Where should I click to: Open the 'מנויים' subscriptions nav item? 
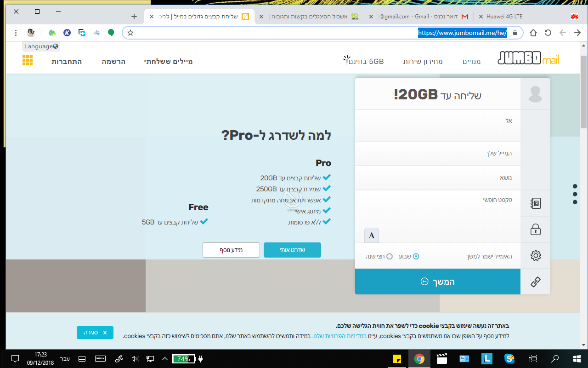[x=471, y=62]
